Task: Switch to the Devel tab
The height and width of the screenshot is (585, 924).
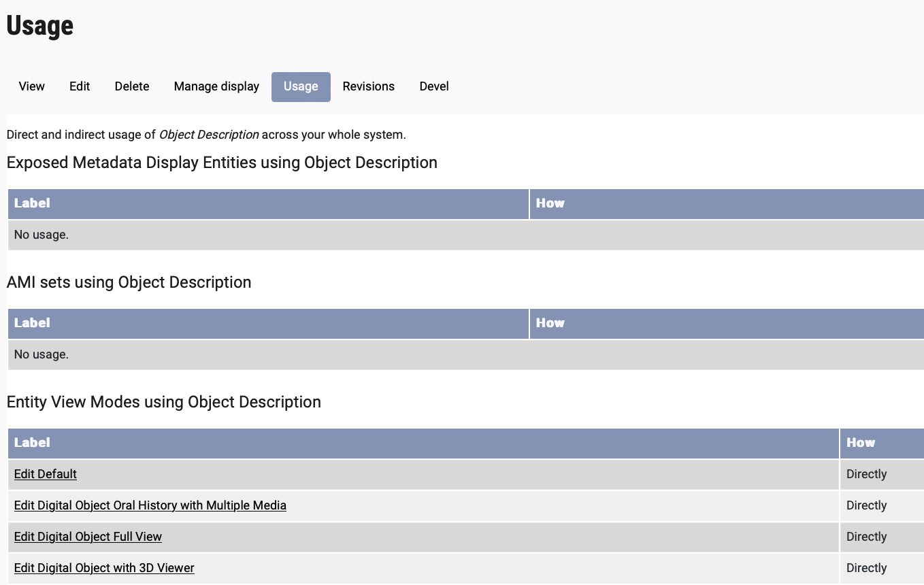Action: [x=434, y=86]
